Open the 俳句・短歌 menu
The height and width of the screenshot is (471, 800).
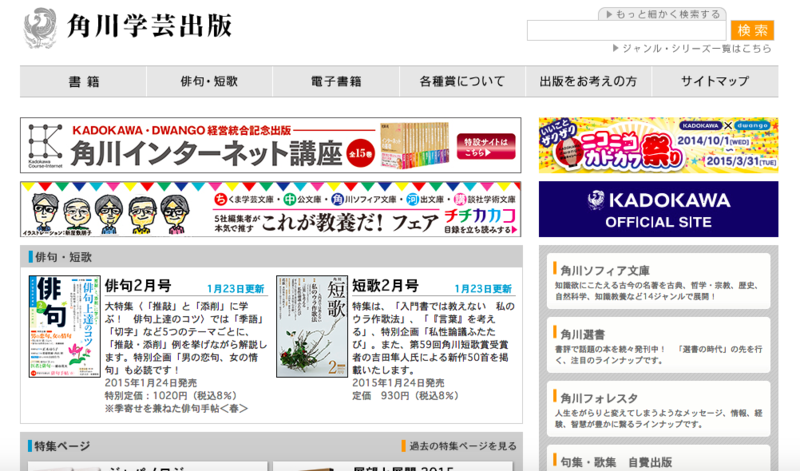coord(209,81)
